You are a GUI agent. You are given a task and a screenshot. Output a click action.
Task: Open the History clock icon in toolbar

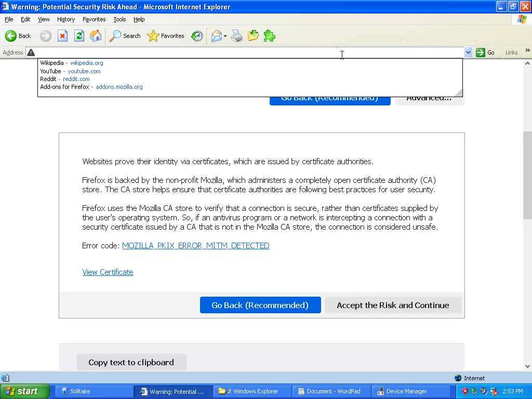(197, 36)
